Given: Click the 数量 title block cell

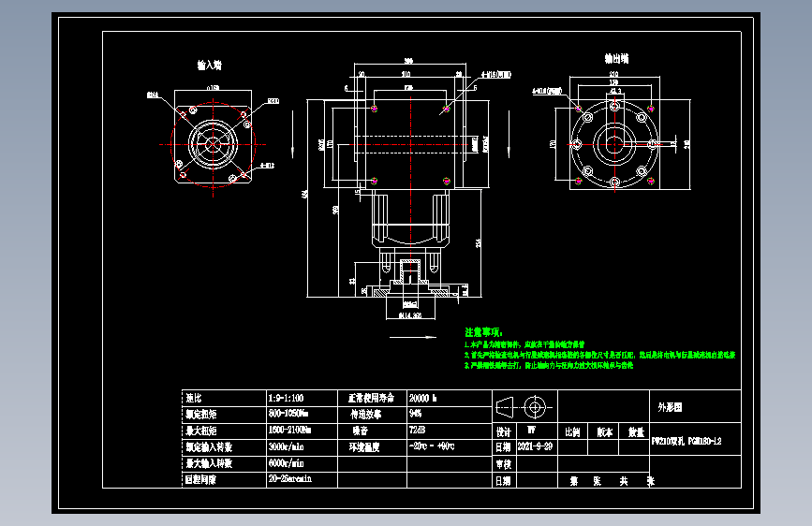Looking at the screenshot, I should (x=636, y=431).
